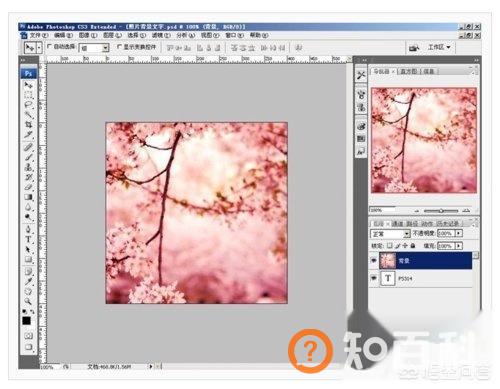Open the 编辑 menu
The image size is (500, 389).
pyautogui.click(x=63, y=35)
